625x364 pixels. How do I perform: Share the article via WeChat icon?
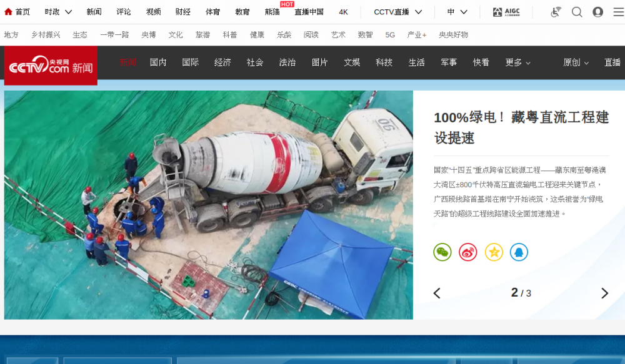coord(442,252)
